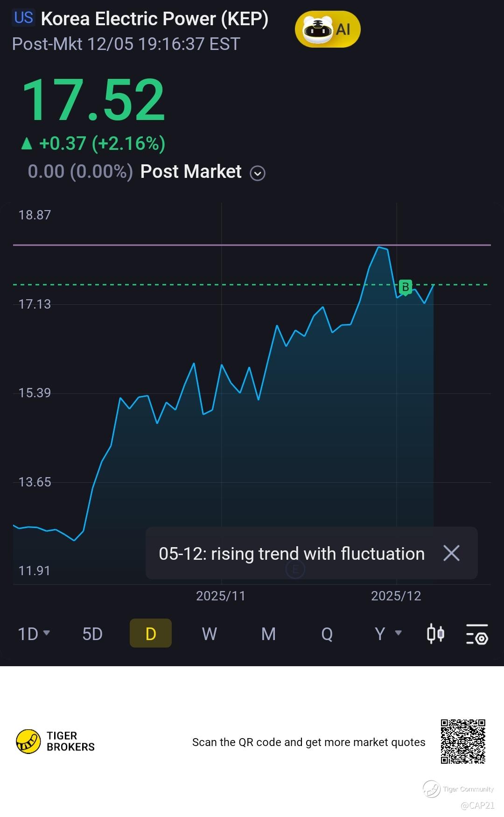Tap the Tiger Community watermark icon
This screenshot has width=504, height=817.
pos(431,789)
